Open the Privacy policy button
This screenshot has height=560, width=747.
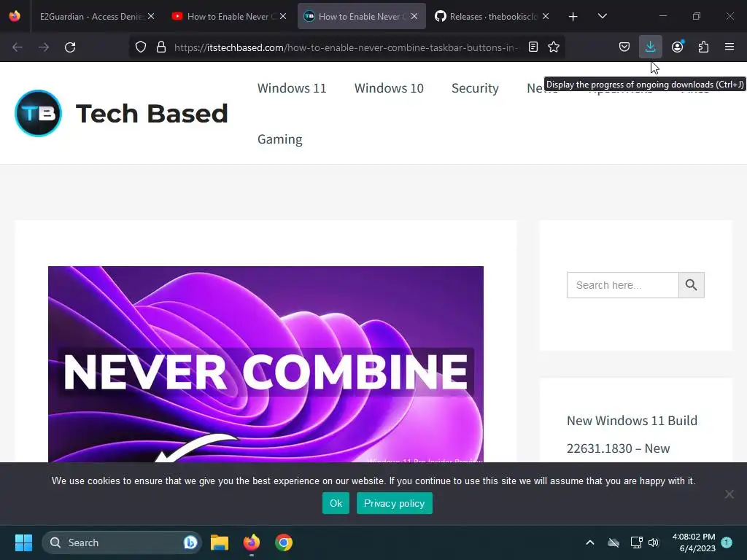tap(395, 503)
